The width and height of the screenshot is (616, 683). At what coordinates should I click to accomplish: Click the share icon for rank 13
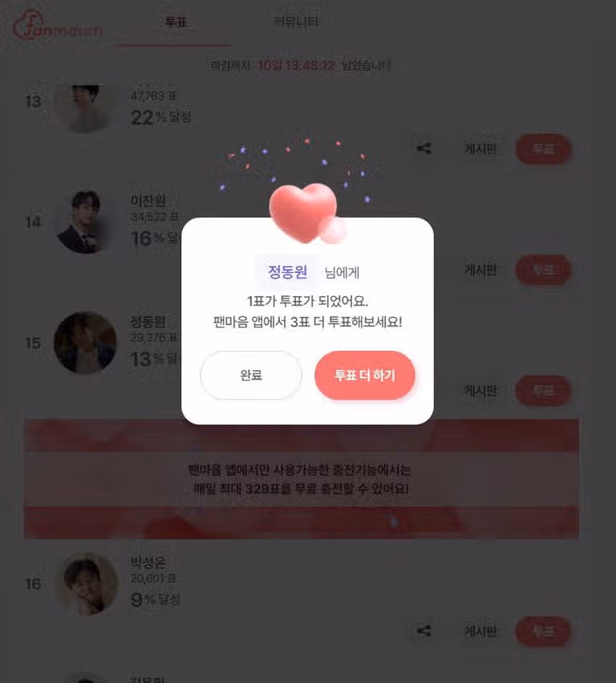click(423, 148)
